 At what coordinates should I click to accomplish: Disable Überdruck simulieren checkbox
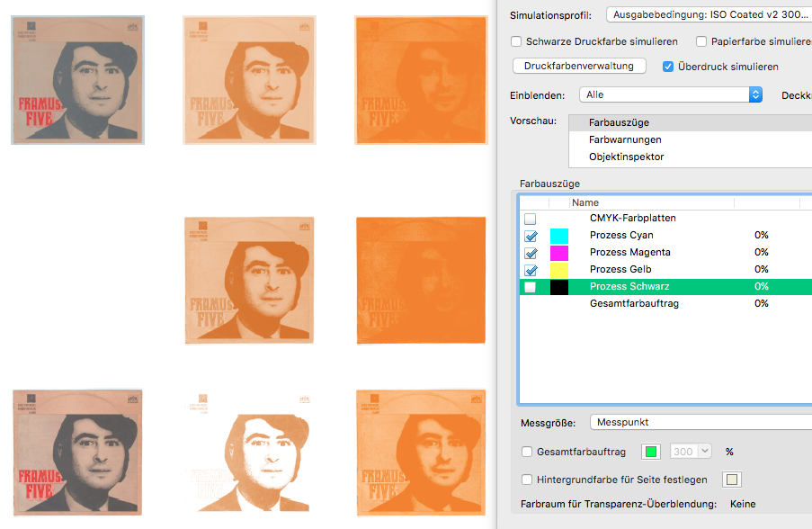point(668,67)
